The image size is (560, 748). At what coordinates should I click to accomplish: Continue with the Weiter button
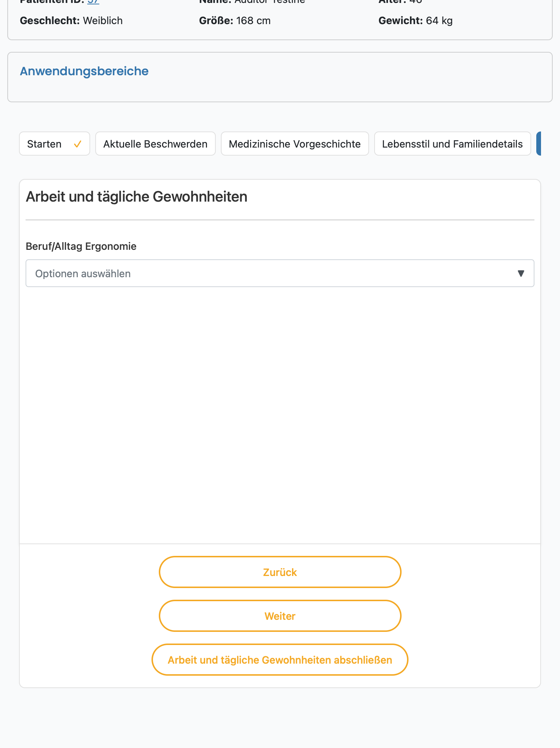pyautogui.click(x=280, y=616)
